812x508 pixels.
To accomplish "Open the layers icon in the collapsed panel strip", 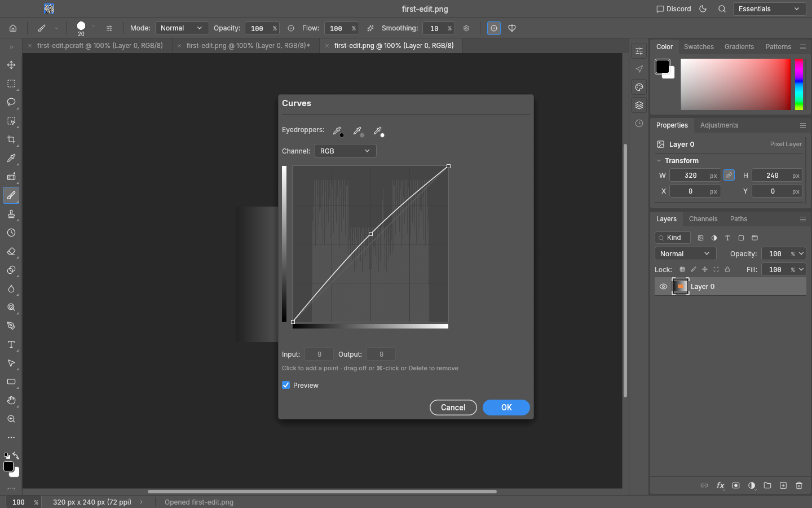I will [639, 106].
